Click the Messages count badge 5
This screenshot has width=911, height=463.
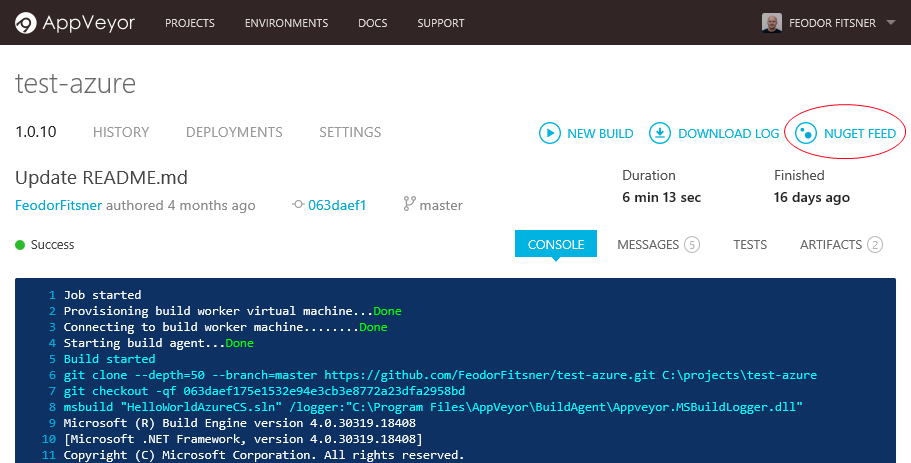pyautogui.click(x=691, y=245)
